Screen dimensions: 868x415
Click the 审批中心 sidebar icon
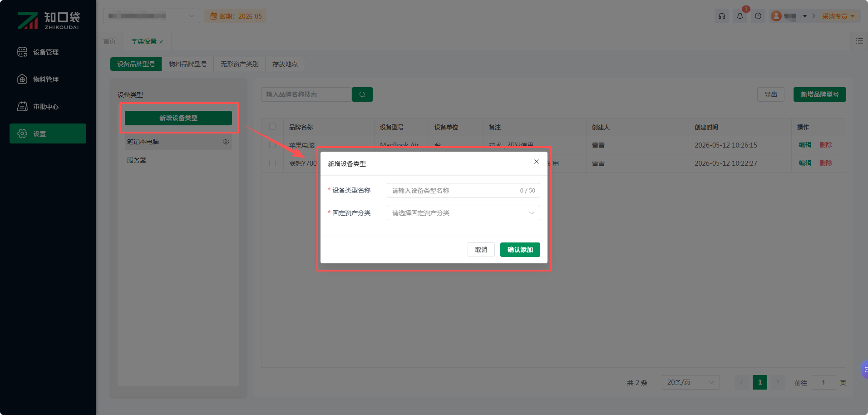[x=22, y=107]
